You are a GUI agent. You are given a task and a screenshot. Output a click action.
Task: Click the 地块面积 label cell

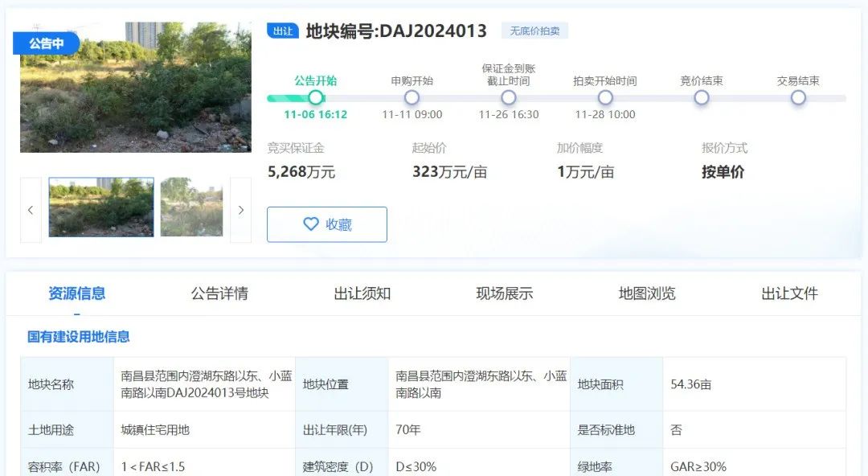tap(616, 384)
